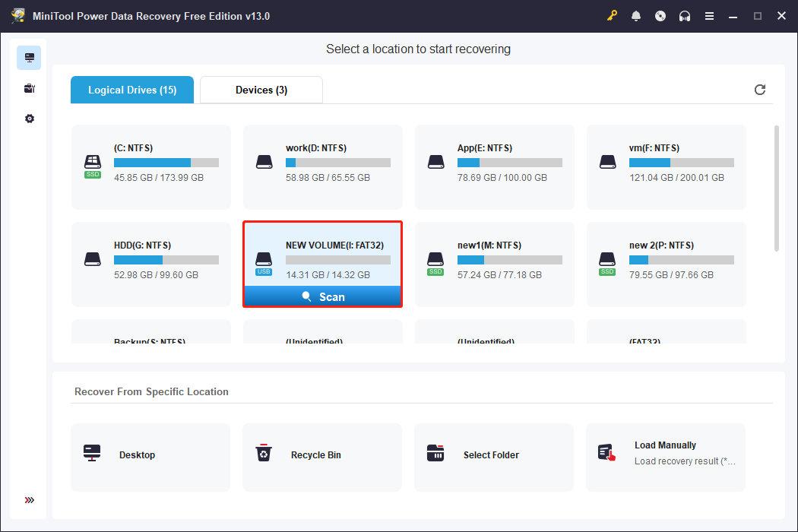798x532 pixels.
Task: Click the vm(F:) drive icon
Action: pos(608,162)
